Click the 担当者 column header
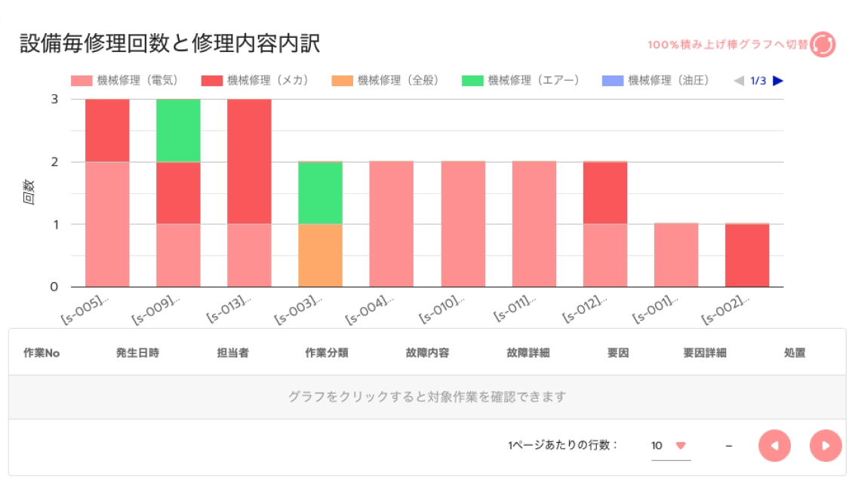The width and height of the screenshot is (852, 504). click(232, 353)
